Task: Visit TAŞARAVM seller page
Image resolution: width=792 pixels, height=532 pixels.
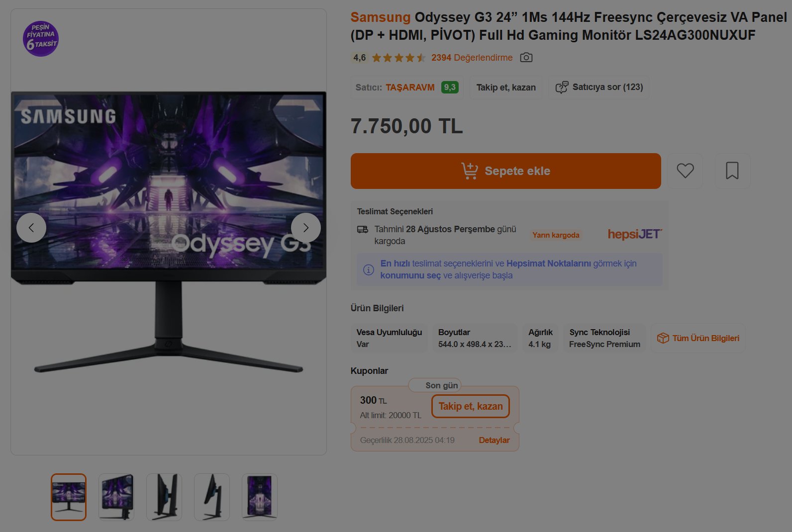Action: (x=410, y=88)
